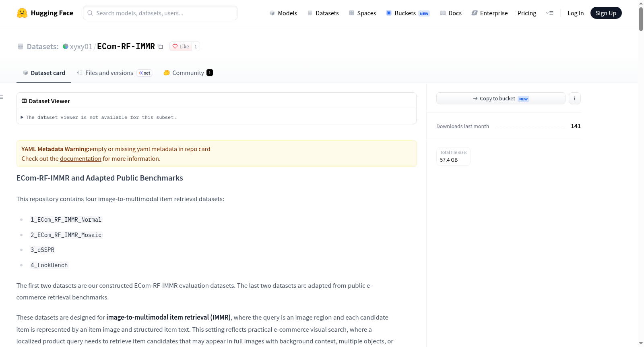The image size is (644, 347).
Task: Click the 141 downloads count
Action: pos(576,126)
